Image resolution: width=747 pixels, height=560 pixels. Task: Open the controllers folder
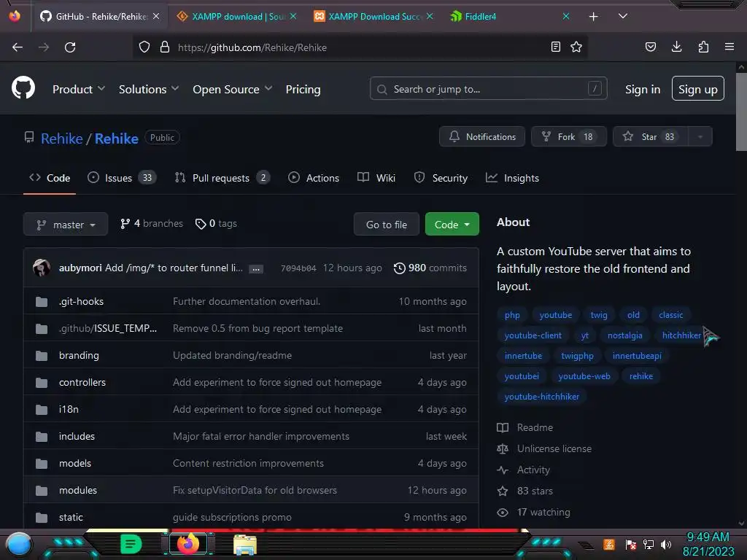[82, 382]
